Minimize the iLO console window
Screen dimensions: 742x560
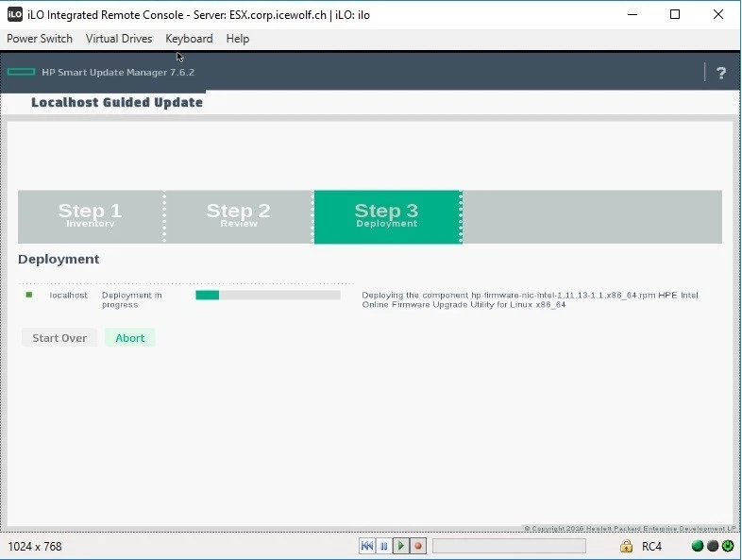pos(632,15)
